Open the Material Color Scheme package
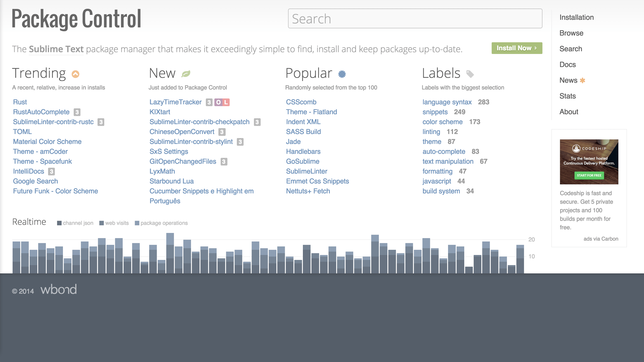The width and height of the screenshot is (644, 362). [x=47, y=142]
